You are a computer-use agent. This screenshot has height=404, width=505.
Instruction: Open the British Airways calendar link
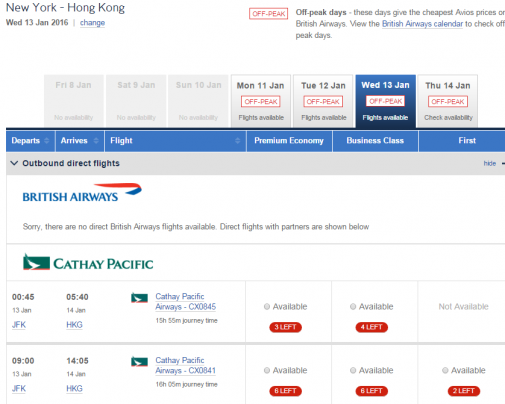pyautogui.click(x=422, y=24)
